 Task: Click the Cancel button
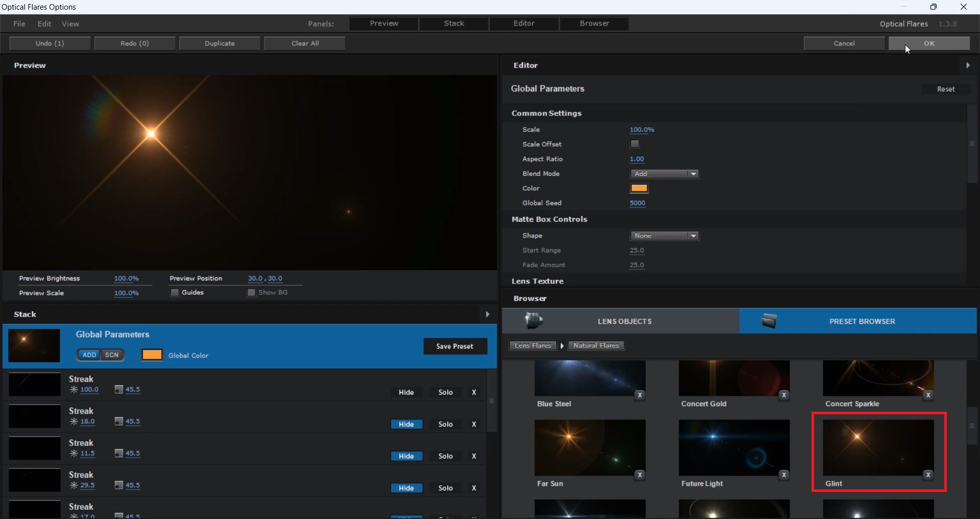pyautogui.click(x=845, y=43)
